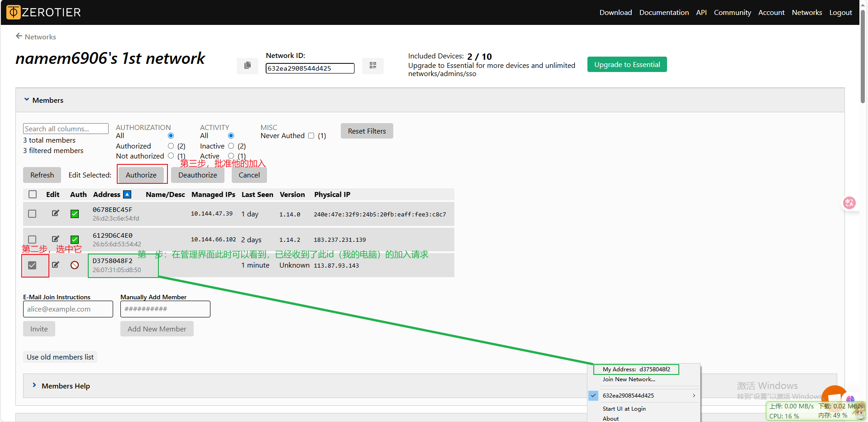
Task: Click the pink translate floating icon
Action: coord(849,203)
